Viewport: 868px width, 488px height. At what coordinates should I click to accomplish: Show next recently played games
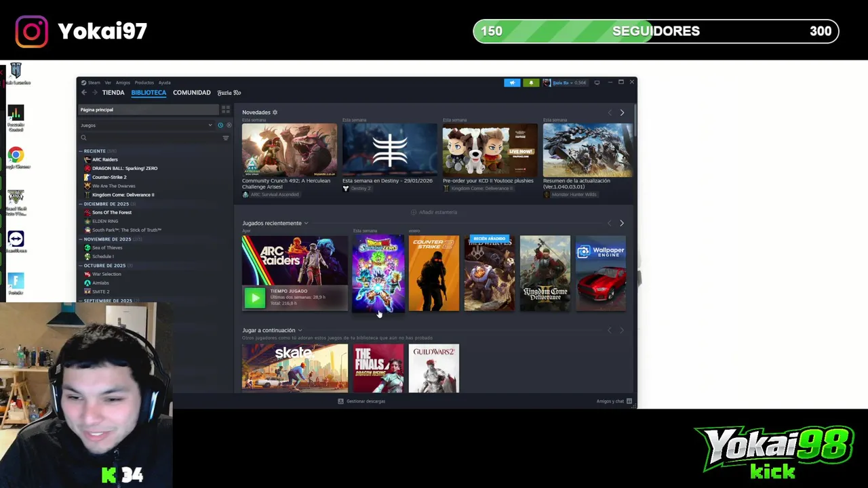click(x=622, y=223)
